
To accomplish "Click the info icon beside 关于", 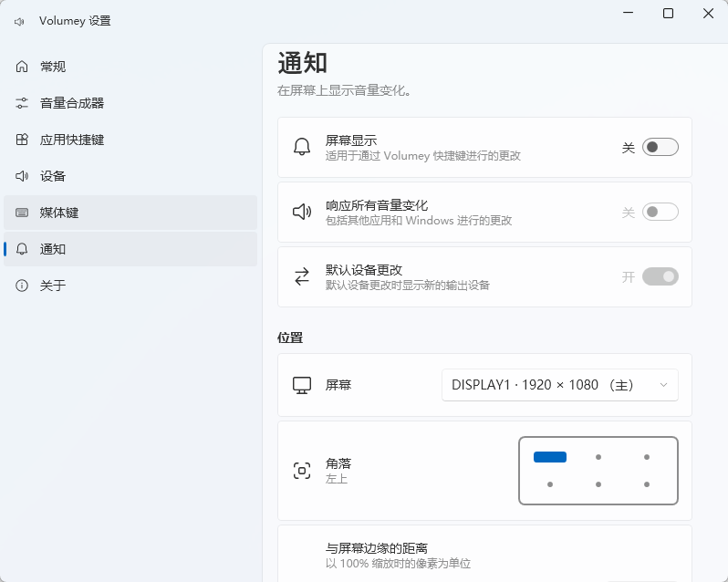I will (x=22, y=286).
